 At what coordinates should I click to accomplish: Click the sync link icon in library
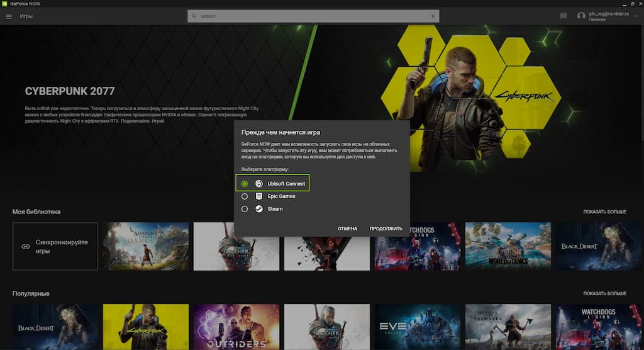point(25,246)
